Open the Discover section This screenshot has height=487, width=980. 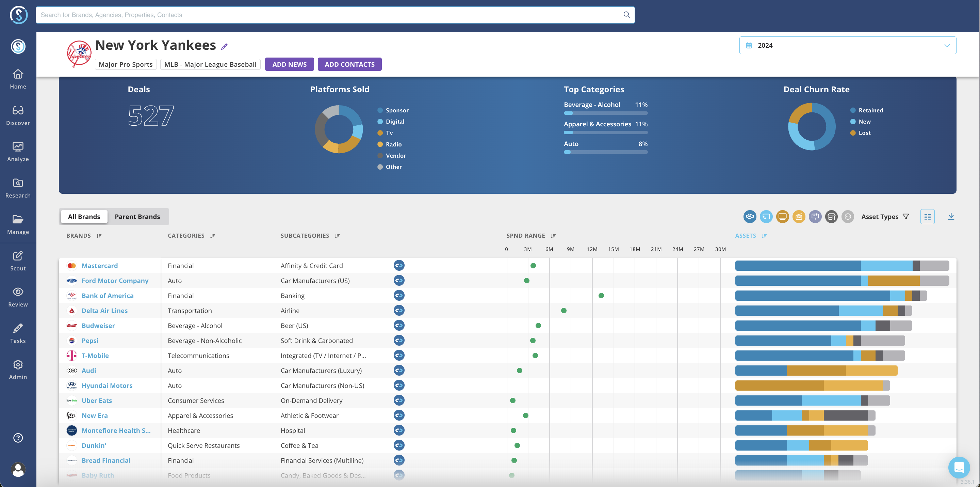click(18, 115)
